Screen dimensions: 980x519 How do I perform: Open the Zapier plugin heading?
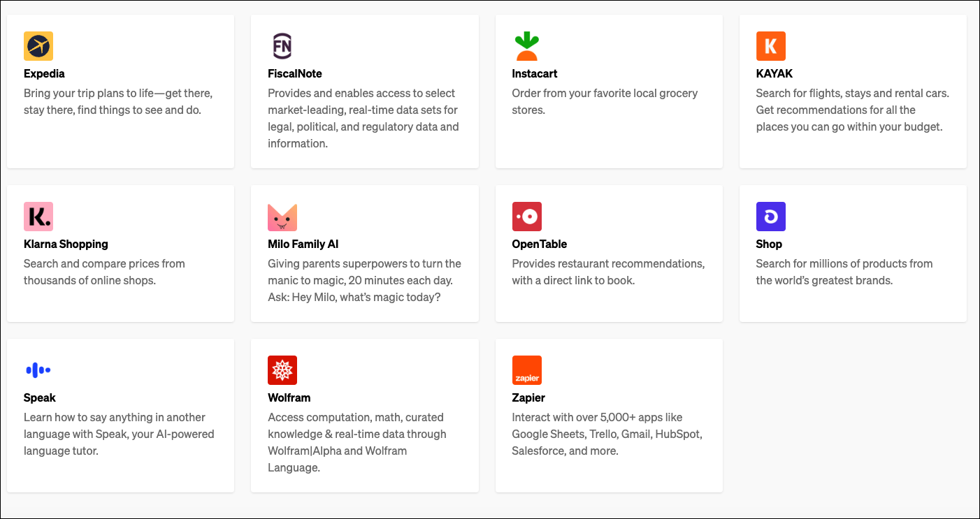click(528, 398)
